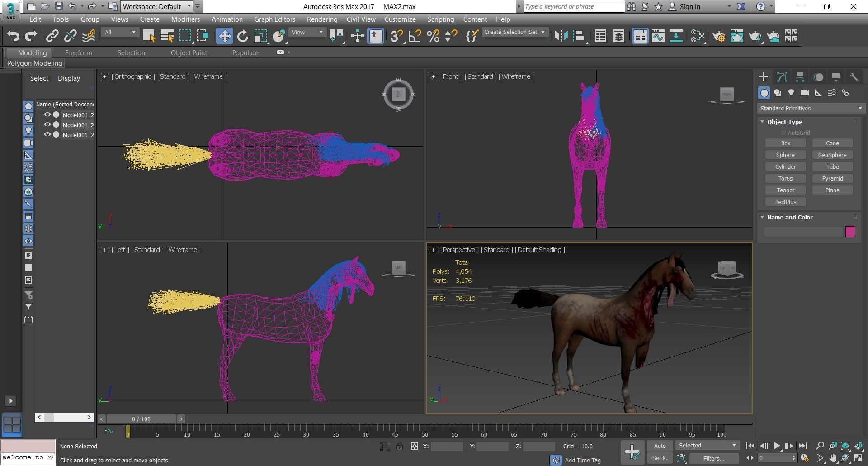Open the Curve Editor icon
This screenshot has height=466, width=868.
tap(658, 36)
